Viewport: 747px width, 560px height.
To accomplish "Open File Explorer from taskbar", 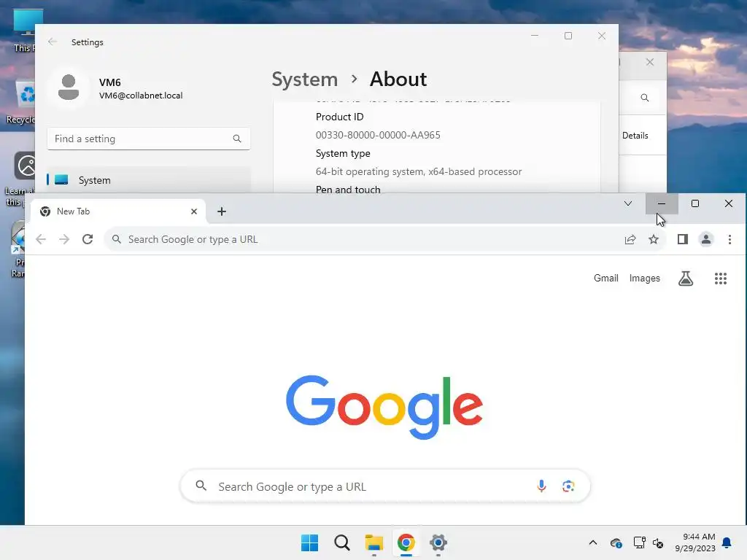I will coord(374,542).
